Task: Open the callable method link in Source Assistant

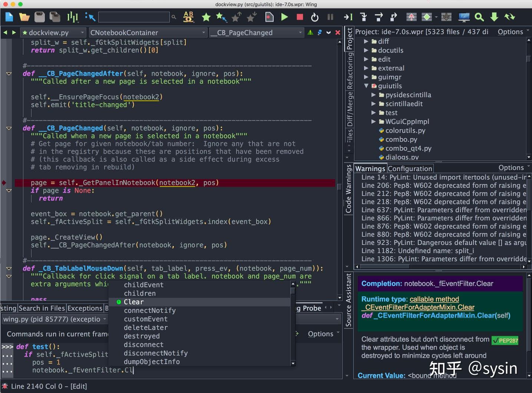Action: 434,299
